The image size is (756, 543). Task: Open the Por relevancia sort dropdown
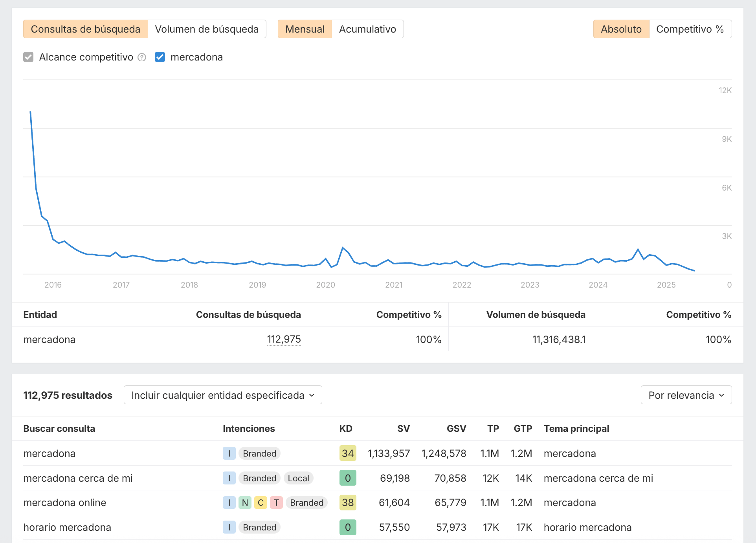[686, 395]
